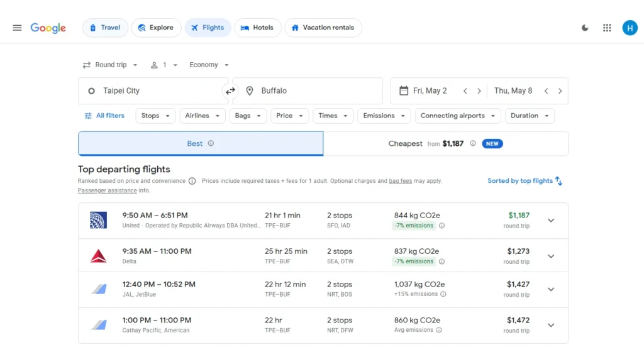Screen dimensions: 644x362
Task: Expand the $1,472 Cathay Pacific flight details
Action: (551, 325)
